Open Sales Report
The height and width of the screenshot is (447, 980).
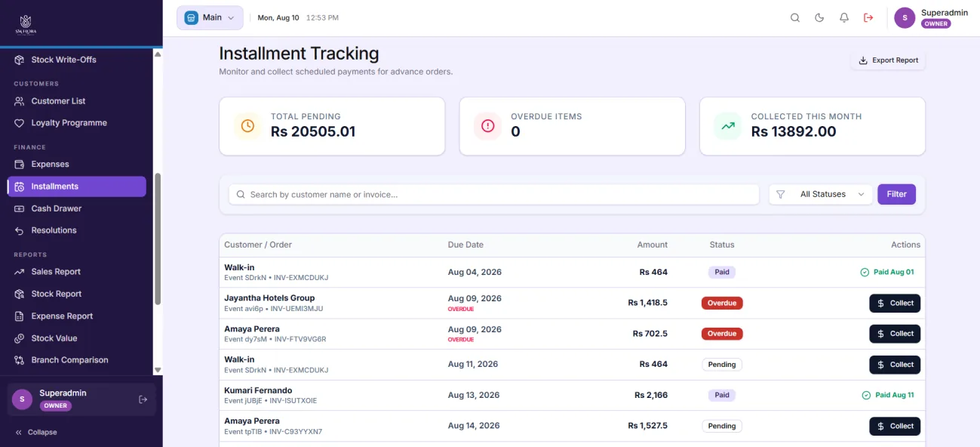pos(76,272)
